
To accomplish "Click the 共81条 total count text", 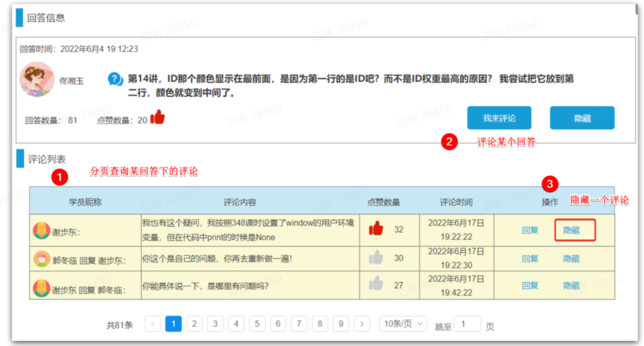I will (119, 325).
